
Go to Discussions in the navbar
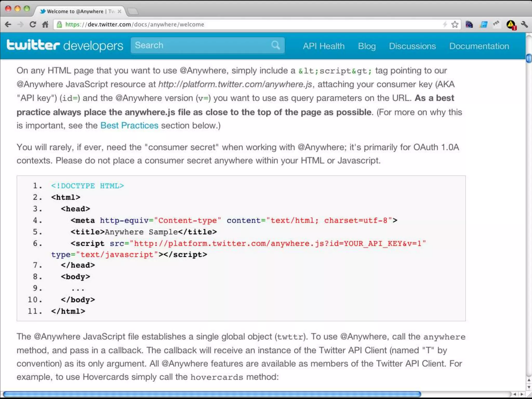(x=412, y=46)
